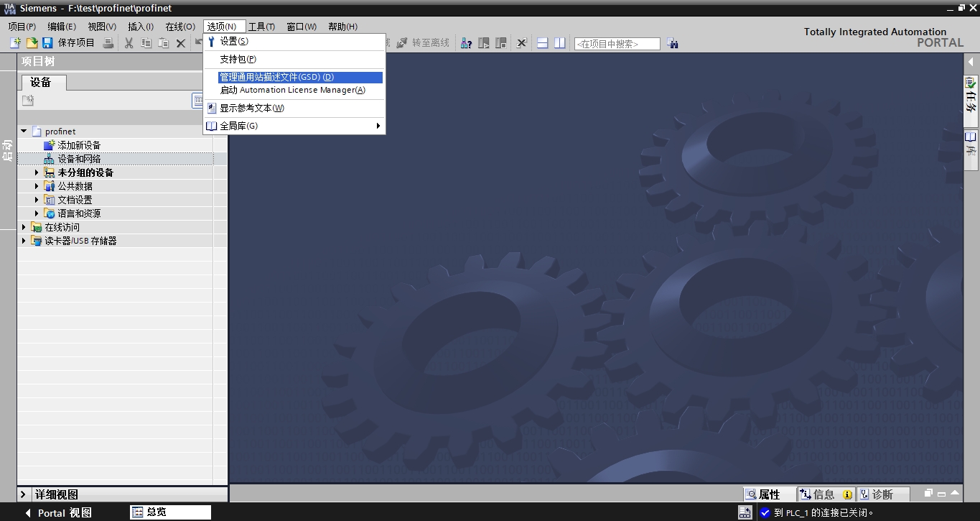Click 转至离线 go offline button
Screen dimensions: 980x521
pyautogui.click(x=423, y=43)
